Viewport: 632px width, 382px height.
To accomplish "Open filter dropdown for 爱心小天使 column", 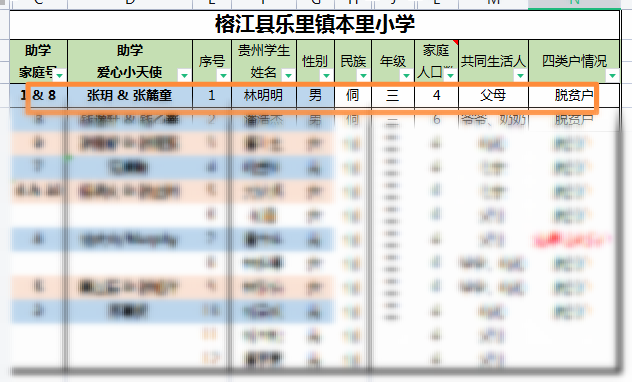I will point(184,75).
